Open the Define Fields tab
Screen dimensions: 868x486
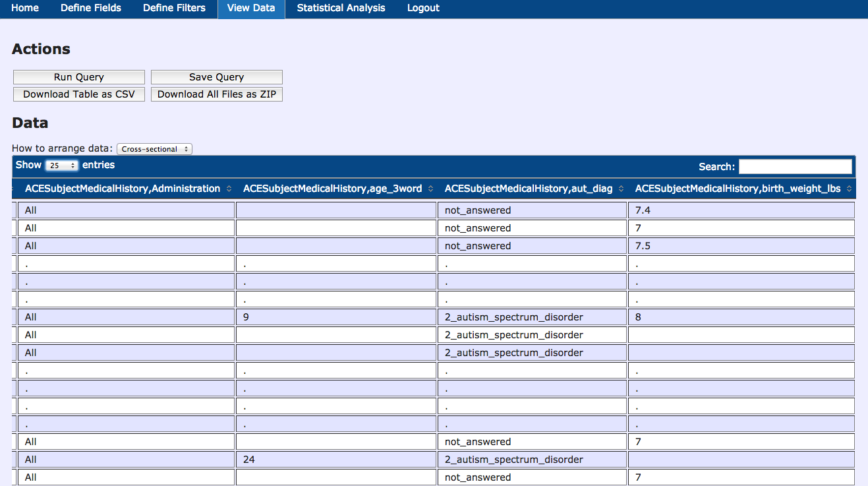pos(91,8)
